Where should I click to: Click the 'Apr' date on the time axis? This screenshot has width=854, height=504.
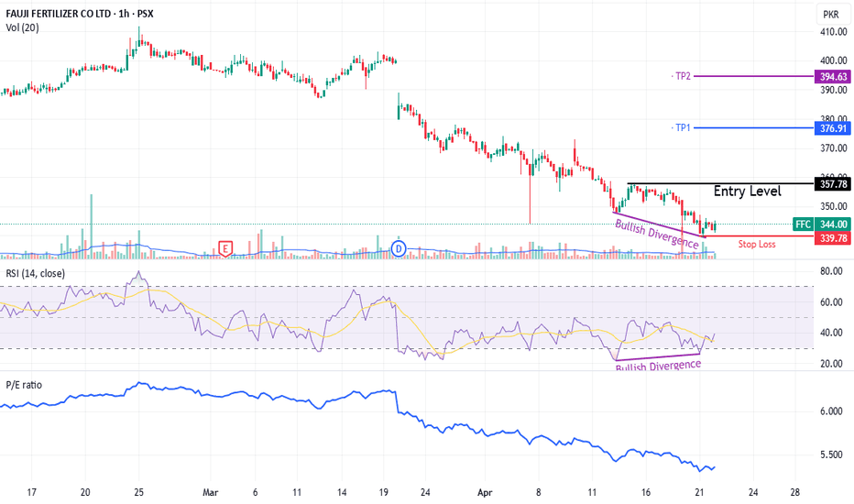point(485,493)
